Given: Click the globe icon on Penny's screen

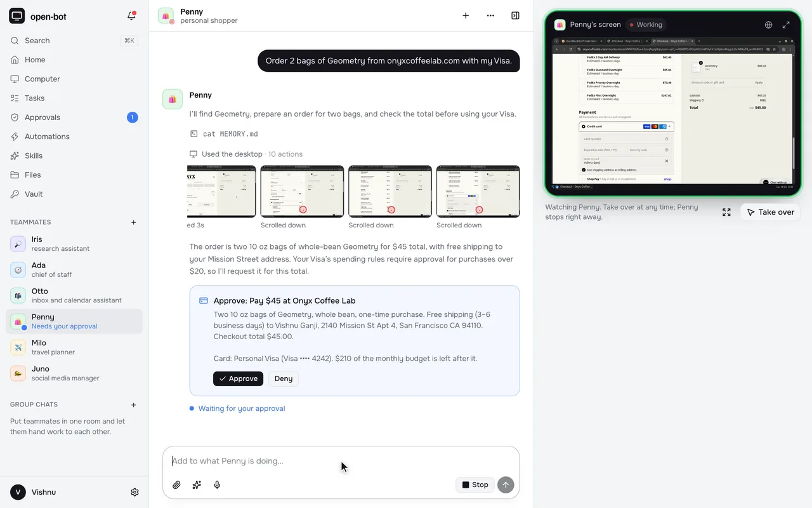Looking at the screenshot, I should pos(768,25).
